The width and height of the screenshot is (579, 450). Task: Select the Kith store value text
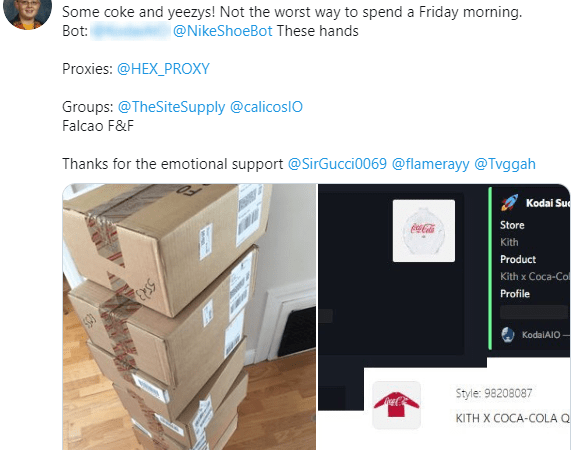(509, 242)
